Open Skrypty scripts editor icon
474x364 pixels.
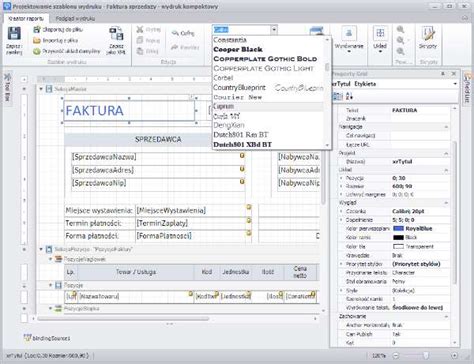click(428, 34)
